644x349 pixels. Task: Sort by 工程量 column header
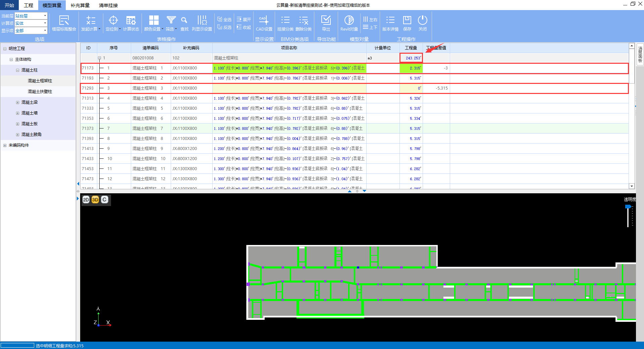click(x=411, y=48)
